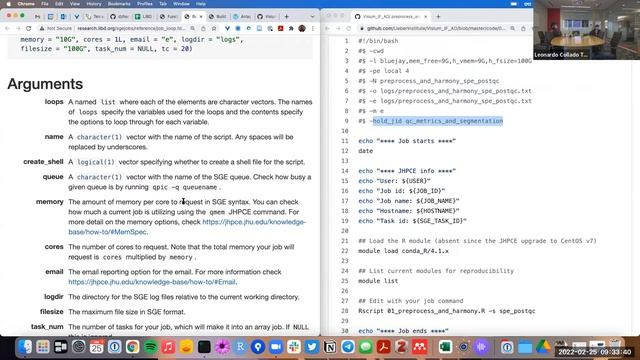Open Google Chrome from the dock
This screenshot has width=640, height=360.
click(132, 347)
